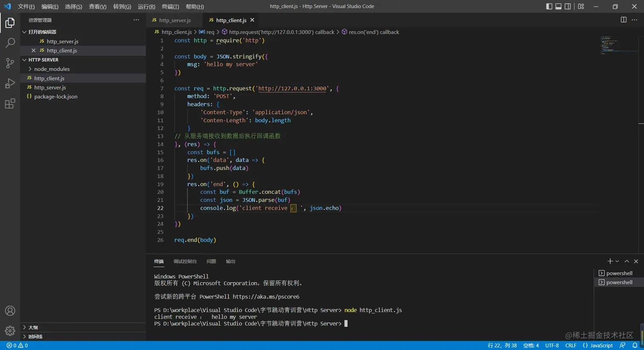Open the Explorer view in activity bar
This screenshot has width=644, height=350.
click(x=10, y=23)
